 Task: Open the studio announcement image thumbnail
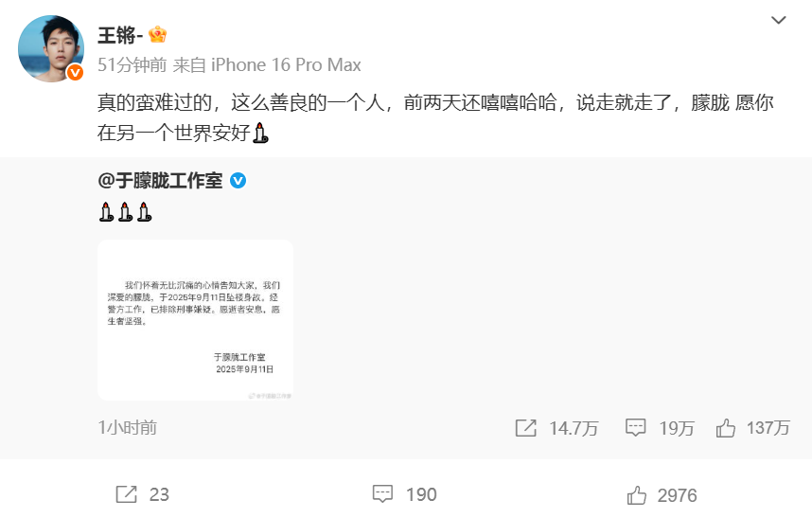coord(195,320)
